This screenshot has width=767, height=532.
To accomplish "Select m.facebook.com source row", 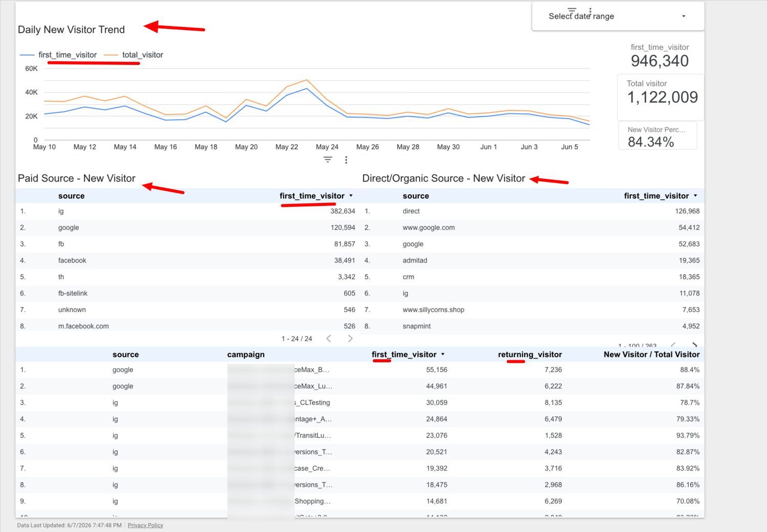I will pyautogui.click(x=188, y=326).
